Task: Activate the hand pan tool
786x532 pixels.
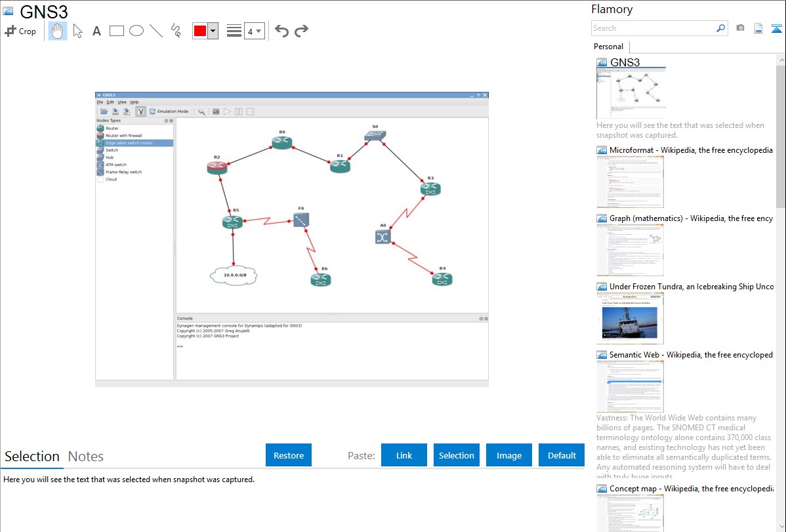Action: click(57, 31)
